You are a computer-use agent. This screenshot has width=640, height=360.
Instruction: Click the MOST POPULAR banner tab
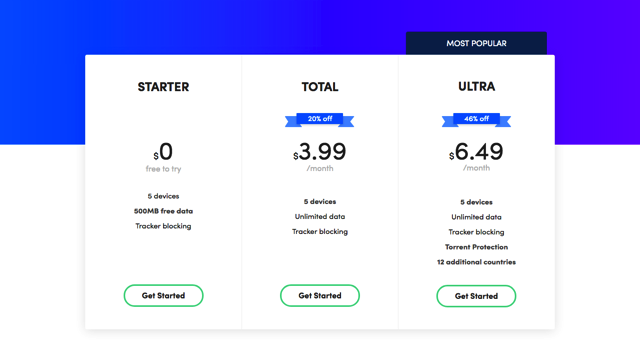click(476, 43)
